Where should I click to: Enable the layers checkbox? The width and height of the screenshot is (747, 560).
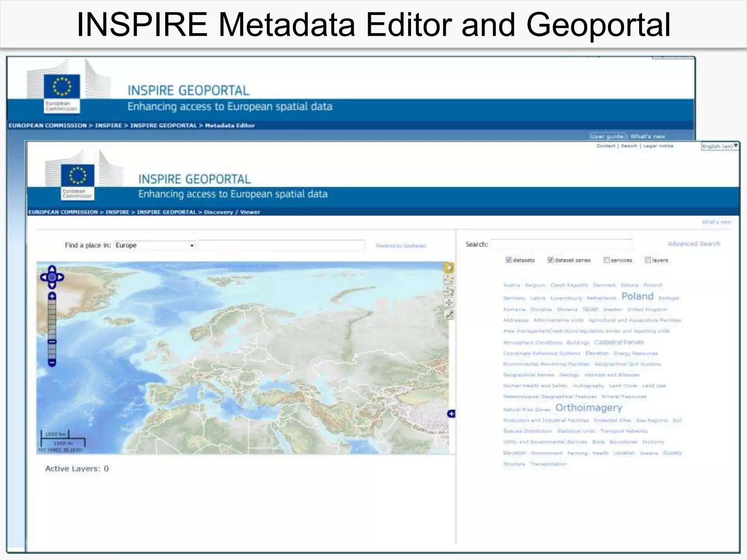tap(648, 260)
